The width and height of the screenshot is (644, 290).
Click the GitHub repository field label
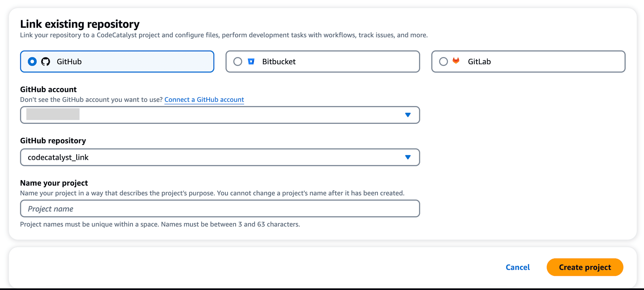pyautogui.click(x=53, y=141)
